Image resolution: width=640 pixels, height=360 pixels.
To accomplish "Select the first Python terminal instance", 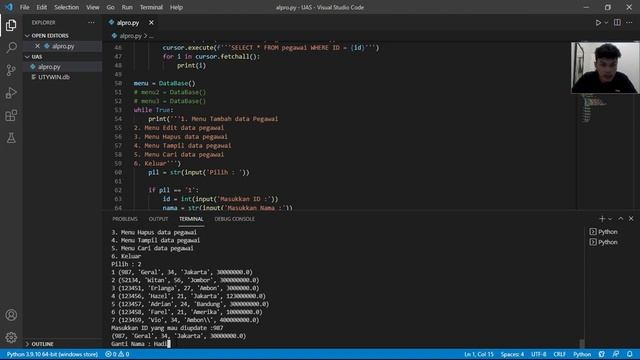I will point(603,232).
